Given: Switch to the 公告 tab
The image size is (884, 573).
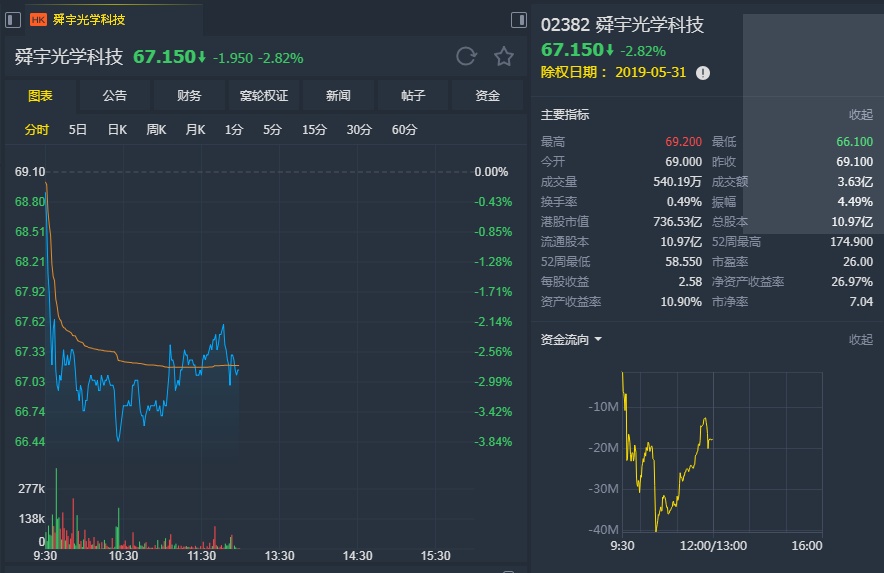Looking at the screenshot, I should 115,96.
